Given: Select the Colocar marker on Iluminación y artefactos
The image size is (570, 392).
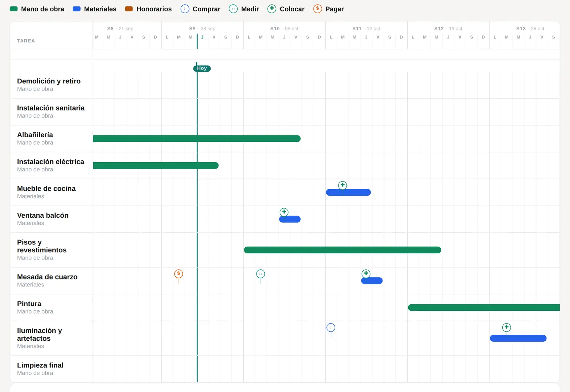Looking at the screenshot, I should pyautogui.click(x=507, y=327).
